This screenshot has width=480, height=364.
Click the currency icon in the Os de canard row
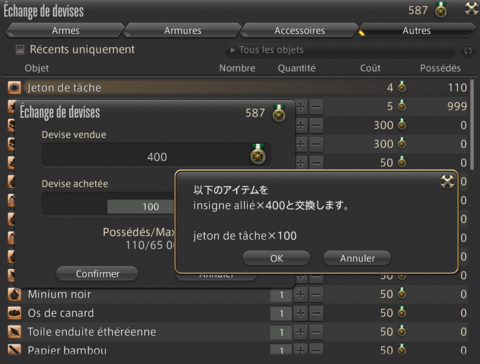point(402,312)
